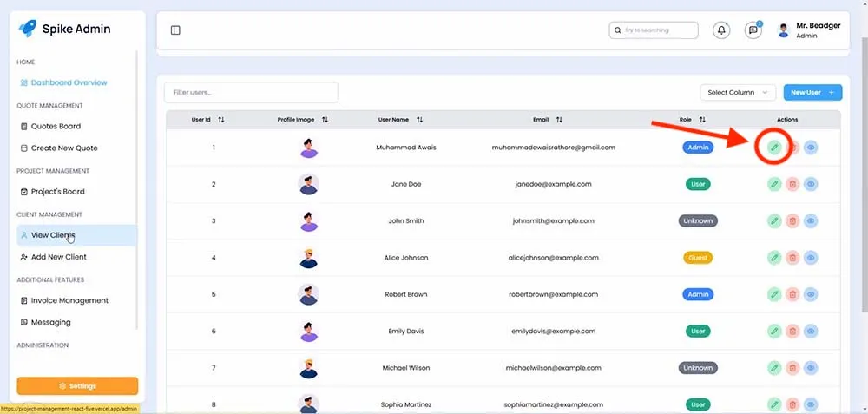This screenshot has height=414, width=868.
Task: Click Mr. Beadger profile avatar
Action: click(x=783, y=30)
